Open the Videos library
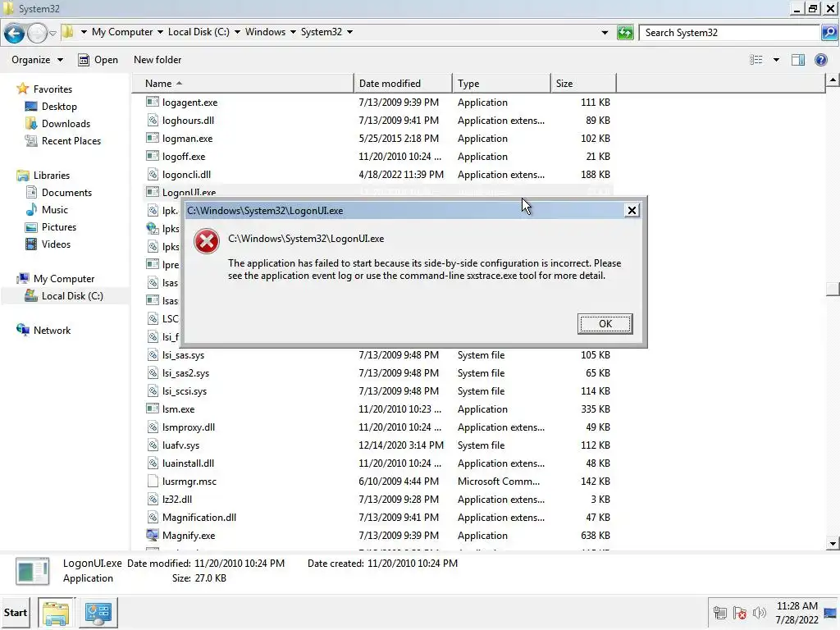Image resolution: width=840 pixels, height=630 pixels. [56, 244]
